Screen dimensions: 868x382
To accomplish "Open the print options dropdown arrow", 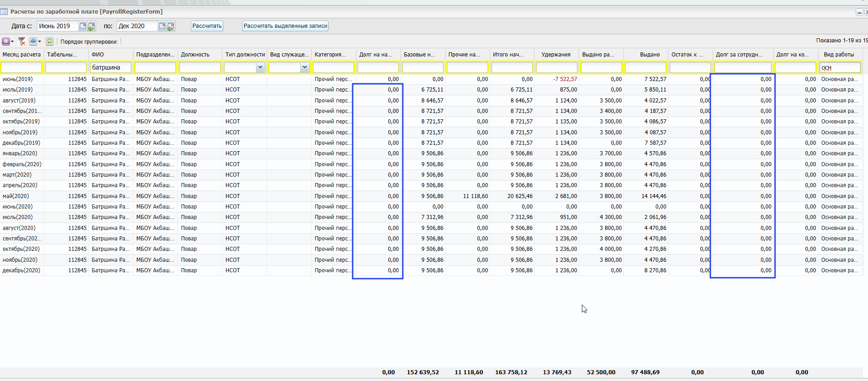I will coord(40,42).
